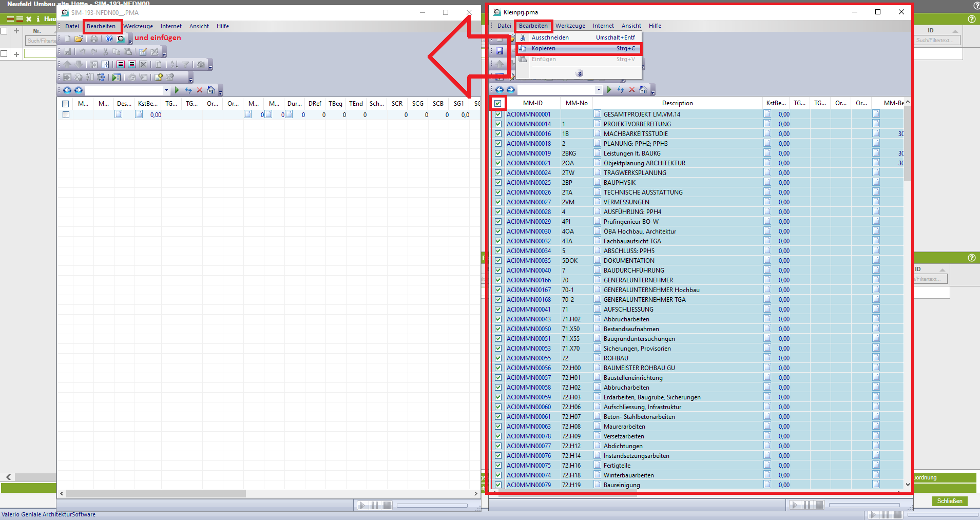The width and height of the screenshot is (980, 520).
Task: Select Kopieren from the Bearbeiten menu
Action: 544,48
